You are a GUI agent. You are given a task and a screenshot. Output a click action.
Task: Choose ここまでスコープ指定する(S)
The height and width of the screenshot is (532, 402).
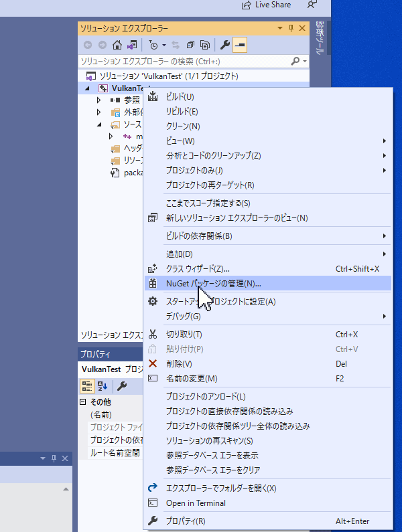pyautogui.click(x=268, y=203)
